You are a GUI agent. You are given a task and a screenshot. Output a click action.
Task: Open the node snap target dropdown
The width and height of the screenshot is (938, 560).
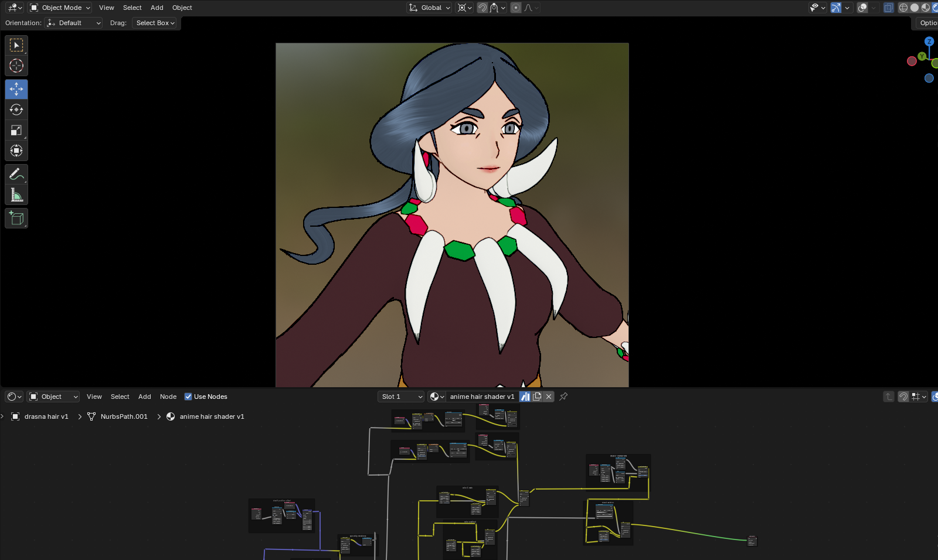pos(919,397)
